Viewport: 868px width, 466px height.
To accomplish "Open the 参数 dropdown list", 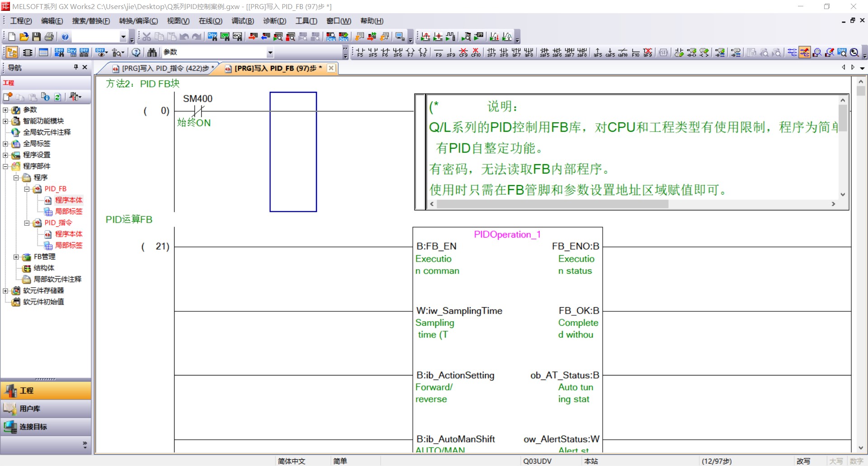I will pos(270,52).
